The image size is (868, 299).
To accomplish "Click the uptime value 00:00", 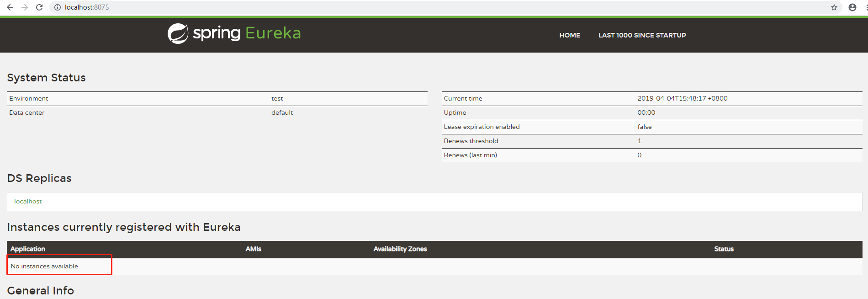I will click(646, 112).
